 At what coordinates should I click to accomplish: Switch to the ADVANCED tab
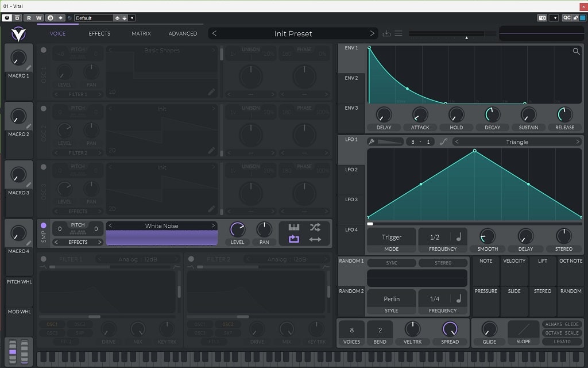click(x=183, y=33)
